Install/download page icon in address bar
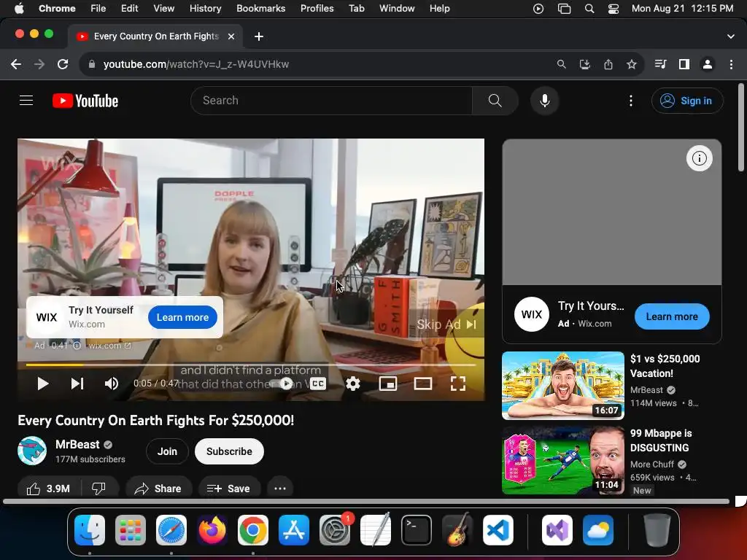Image resolution: width=747 pixels, height=560 pixels. 584,64
